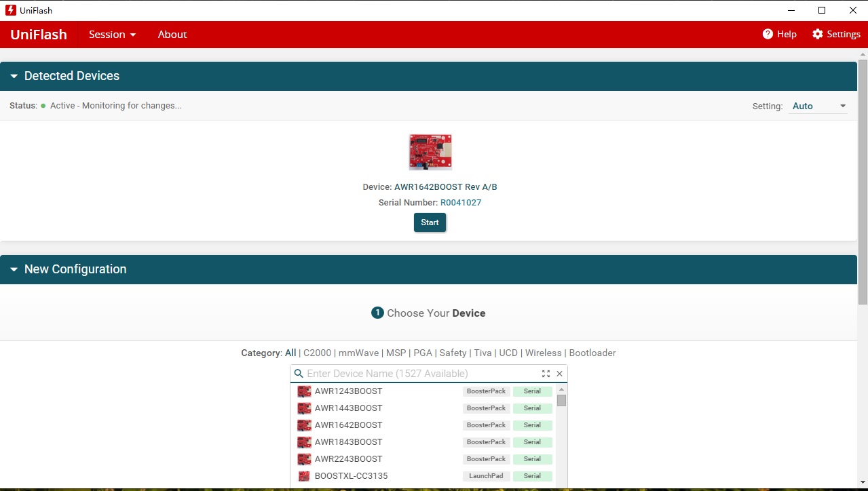This screenshot has width=868, height=491.
Task: Click the AWR1843BOOST board icon
Action: [x=304, y=442]
